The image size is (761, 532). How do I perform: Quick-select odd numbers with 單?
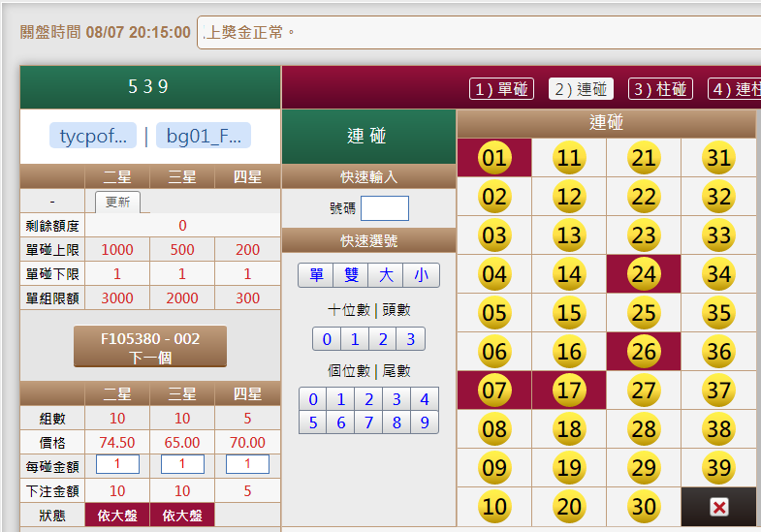coord(316,275)
